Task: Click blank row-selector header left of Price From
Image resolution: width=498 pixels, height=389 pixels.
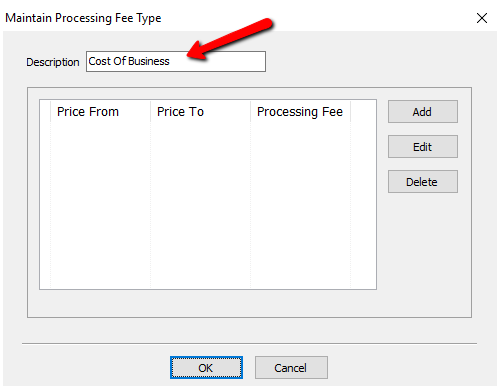Action: [x=45, y=112]
